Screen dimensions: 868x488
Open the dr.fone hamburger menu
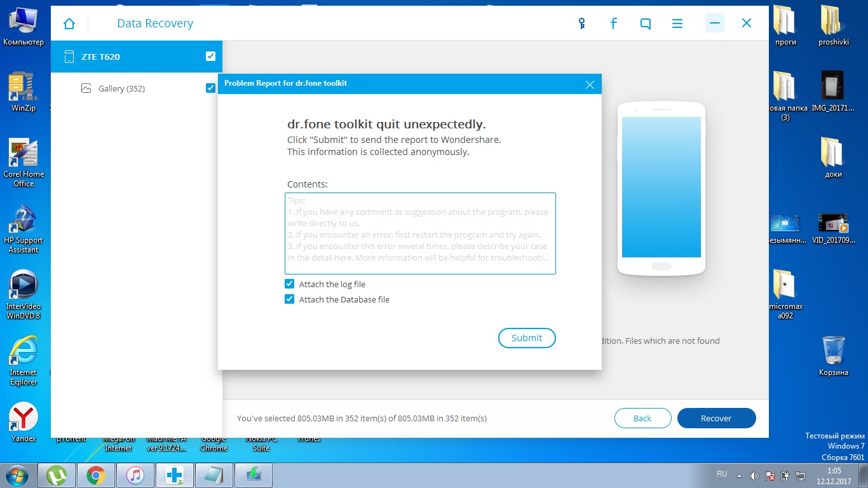click(x=677, y=24)
